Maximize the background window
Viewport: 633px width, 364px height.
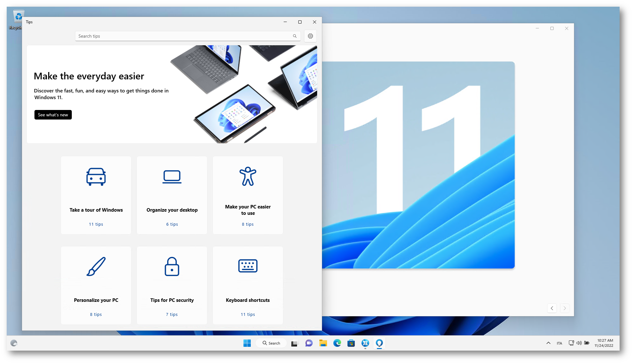coord(552,28)
